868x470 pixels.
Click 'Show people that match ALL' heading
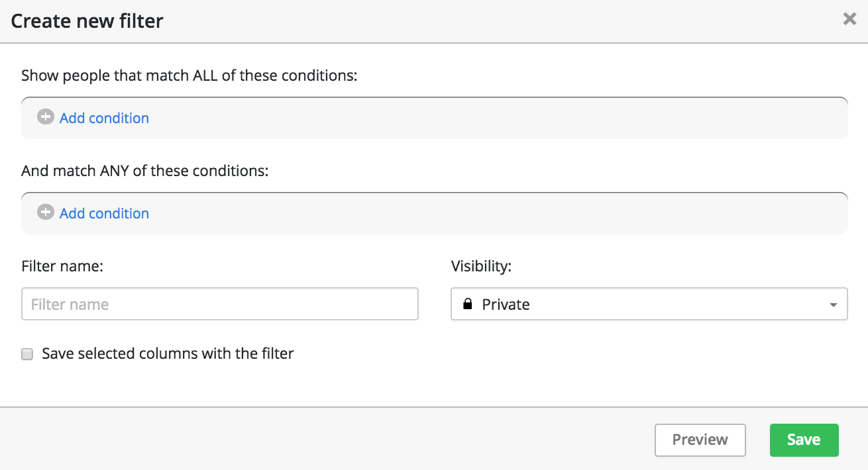[x=189, y=75]
